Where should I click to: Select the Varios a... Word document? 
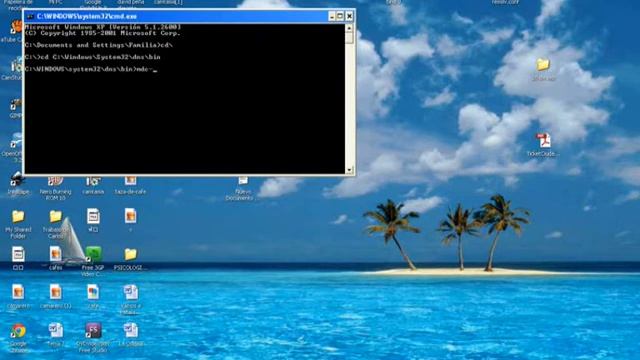click(x=130, y=300)
